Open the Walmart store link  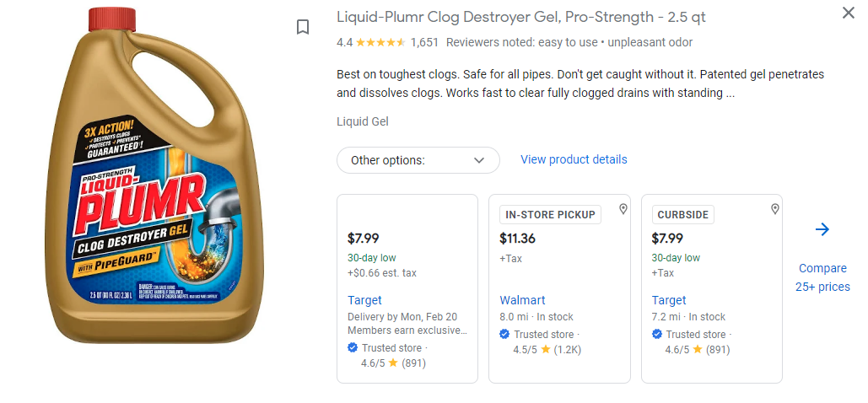pyautogui.click(x=522, y=300)
